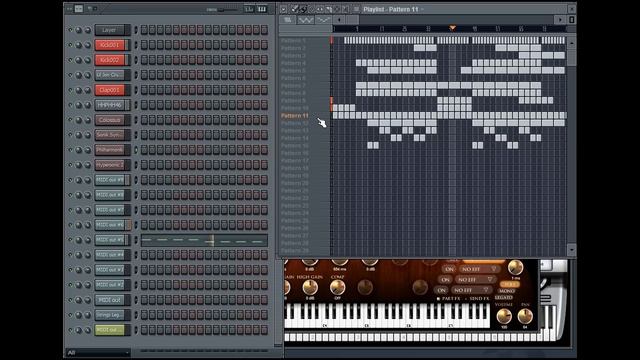
Task: Open the graph editor in channel rack
Action: point(249,9)
